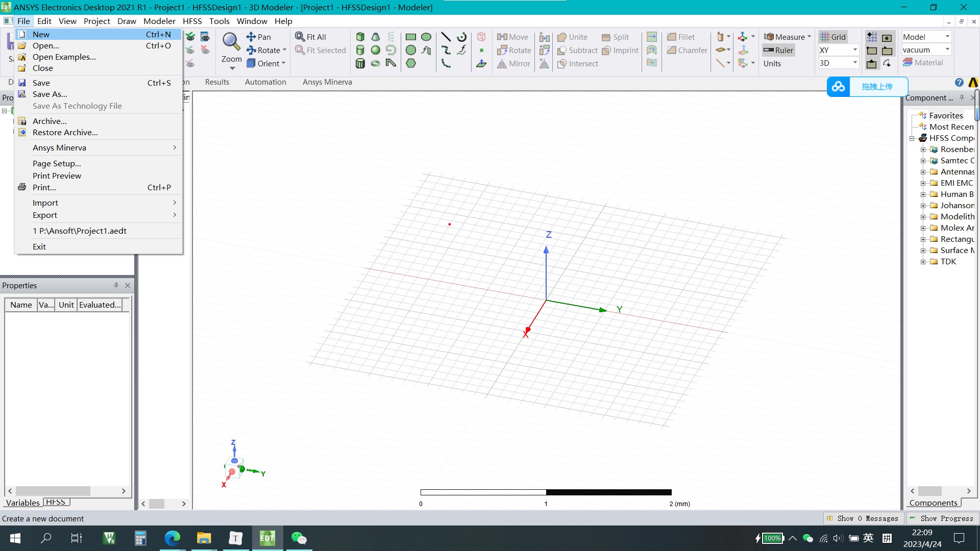This screenshot has height=551, width=980.
Task: Open the vacuum material dropdown
Action: tap(947, 50)
